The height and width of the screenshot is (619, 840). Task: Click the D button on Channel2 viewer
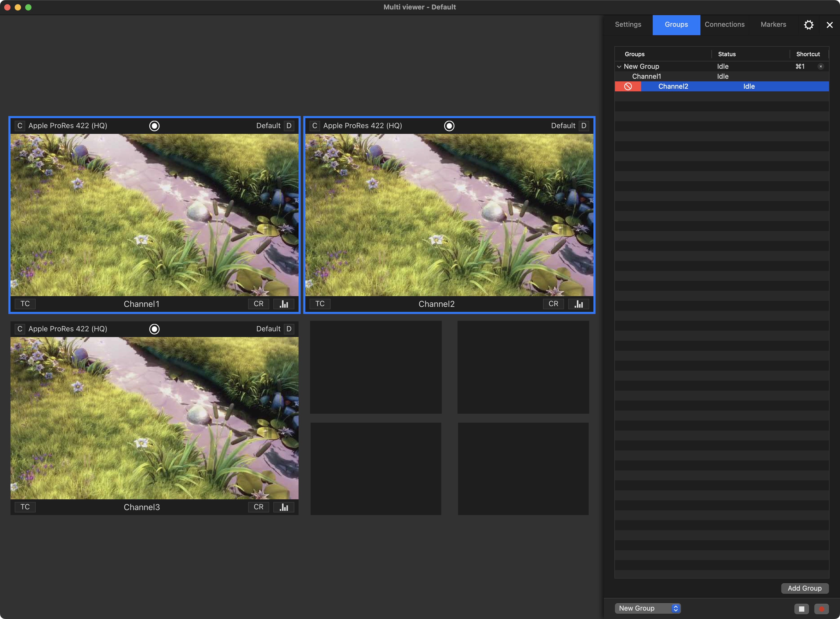(583, 126)
